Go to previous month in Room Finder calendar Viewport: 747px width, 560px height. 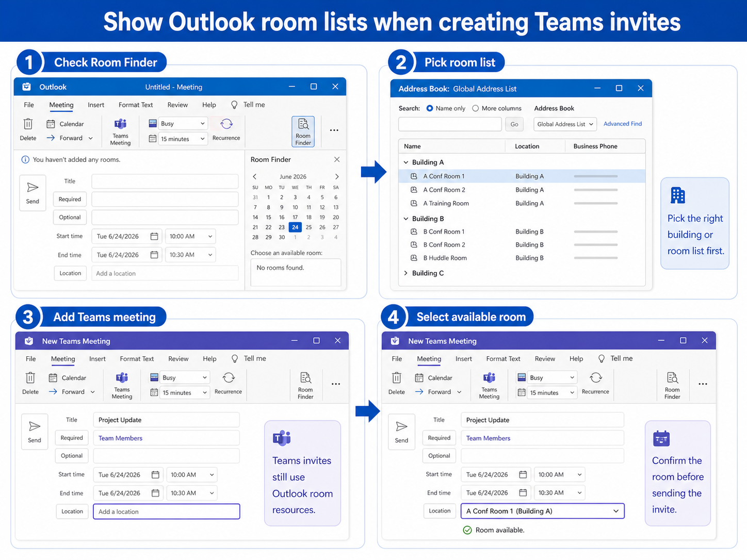(x=254, y=176)
